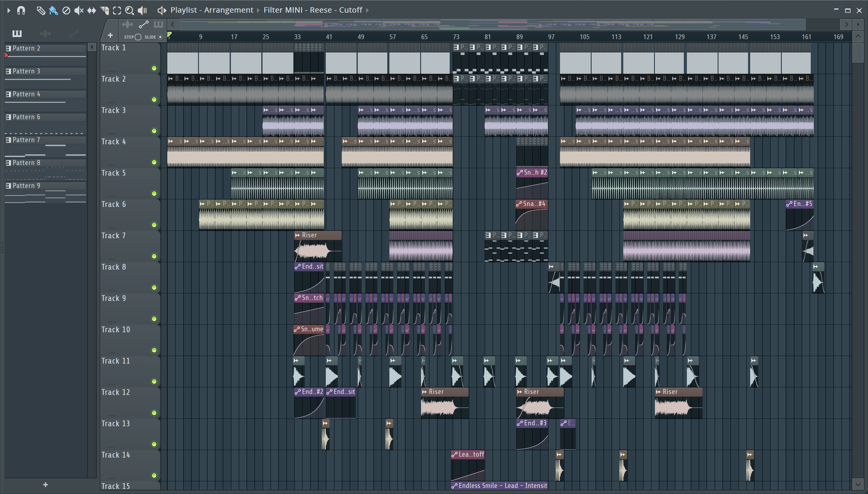Toggle the magnet snap-to-grid icon
The height and width of the screenshot is (494, 868).
(x=21, y=11)
